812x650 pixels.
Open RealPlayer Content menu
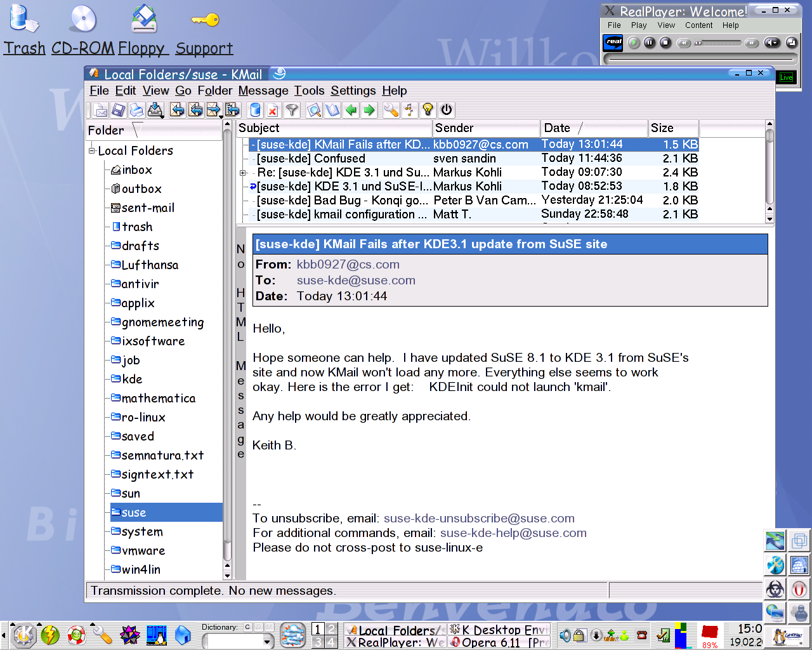[699, 25]
